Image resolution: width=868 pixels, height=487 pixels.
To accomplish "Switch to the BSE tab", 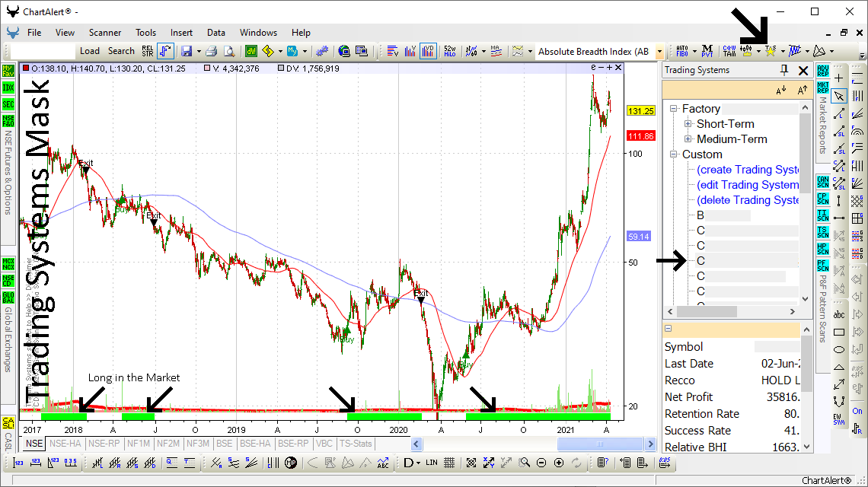I will [x=224, y=444].
